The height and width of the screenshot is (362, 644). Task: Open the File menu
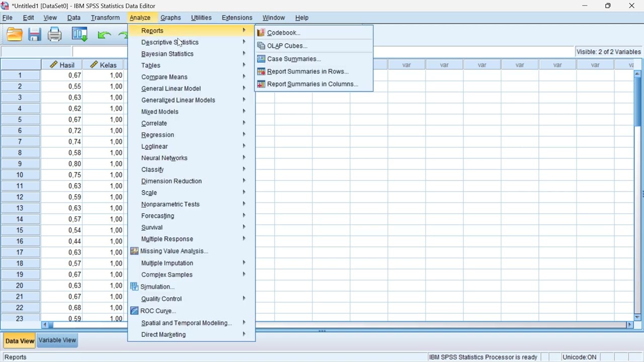tap(8, 18)
